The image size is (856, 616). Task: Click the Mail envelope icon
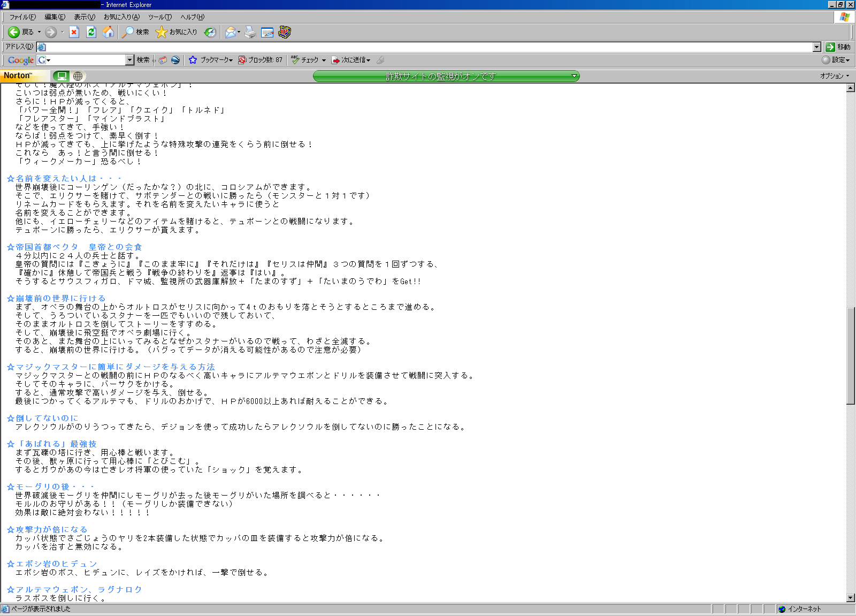(230, 32)
